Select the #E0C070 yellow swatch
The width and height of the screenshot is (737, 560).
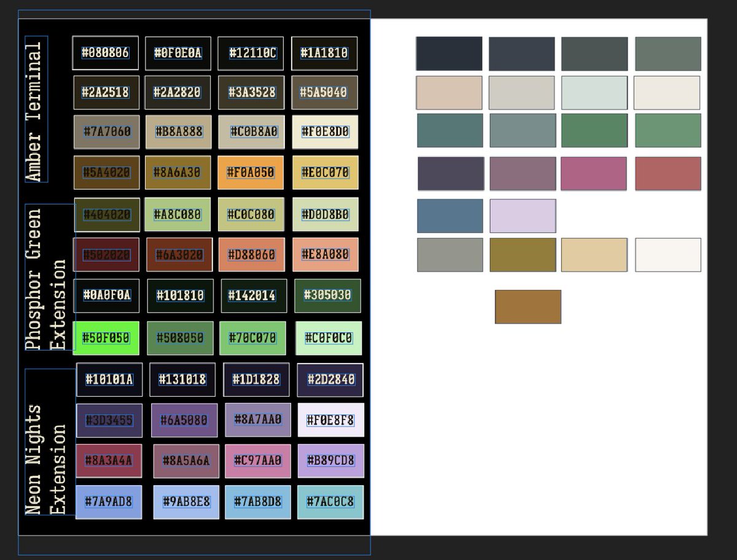click(326, 173)
